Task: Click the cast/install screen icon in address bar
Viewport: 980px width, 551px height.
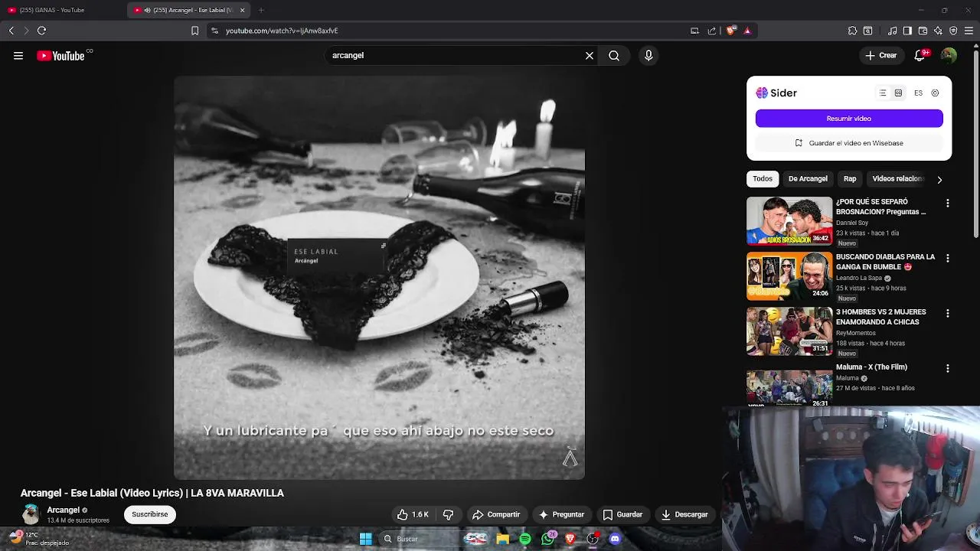Action: 694,31
